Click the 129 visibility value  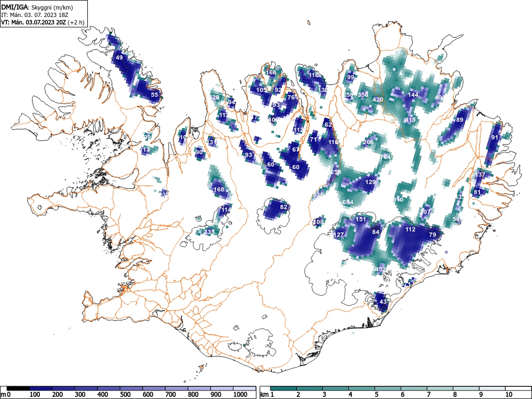click(370, 182)
